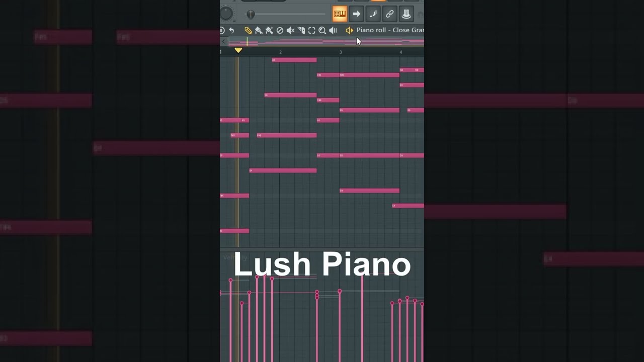Toggle the typing keyboard to piano button
This screenshot has height=362, width=644.
point(340,14)
